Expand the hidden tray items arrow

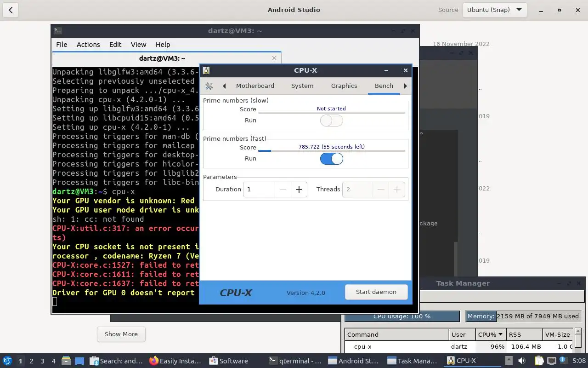(509, 361)
